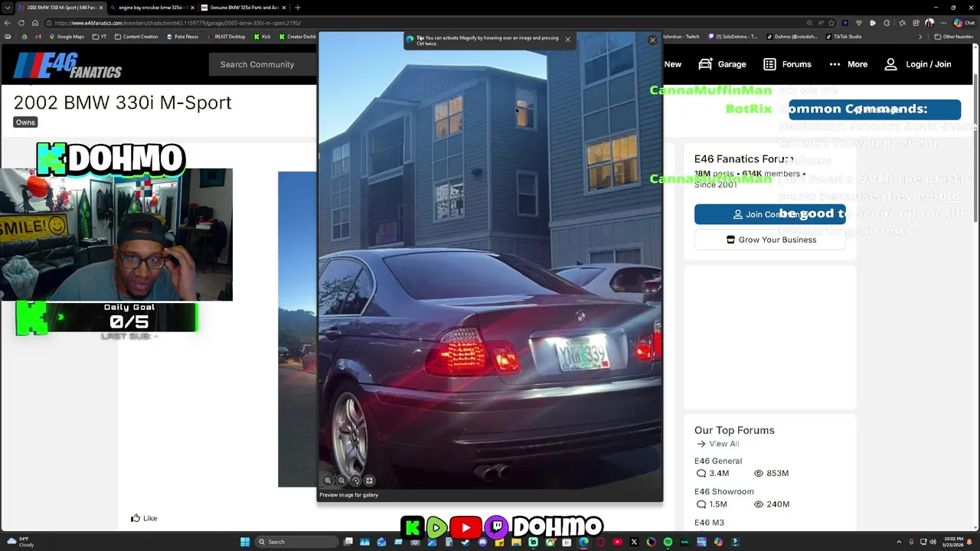Open the tab list dropdown
Viewport: 980px width, 551px height.
pyautogui.click(x=8, y=8)
